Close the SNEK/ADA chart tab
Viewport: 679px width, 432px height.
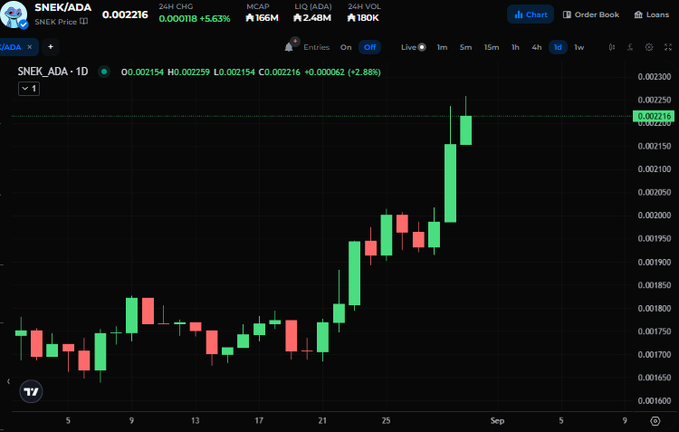(29, 47)
